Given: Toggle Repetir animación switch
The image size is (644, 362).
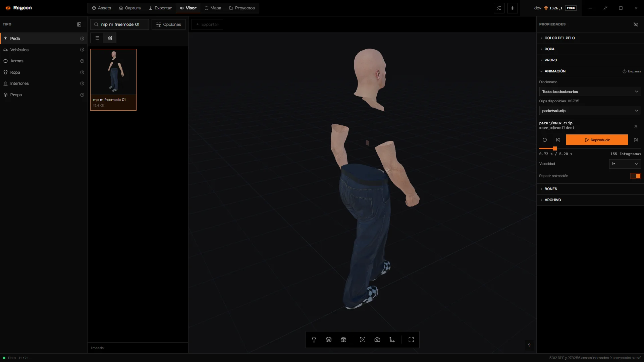Looking at the screenshot, I should tap(636, 176).
